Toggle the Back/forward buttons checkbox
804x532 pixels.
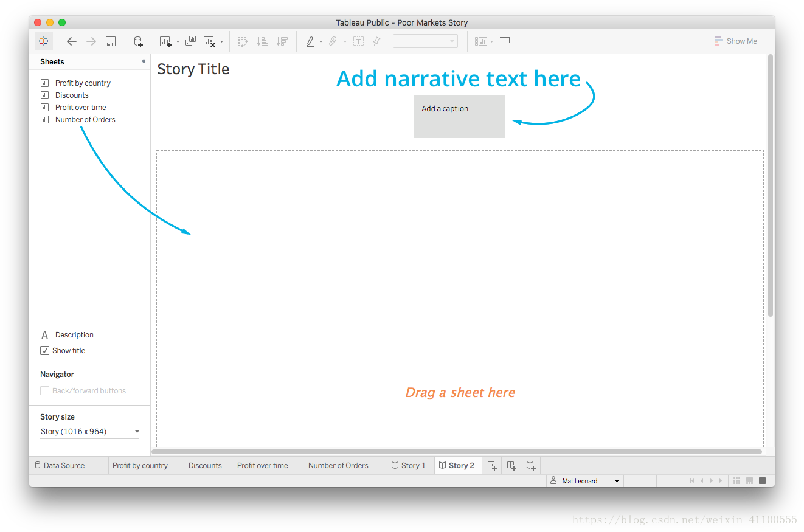[x=44, y=391]
